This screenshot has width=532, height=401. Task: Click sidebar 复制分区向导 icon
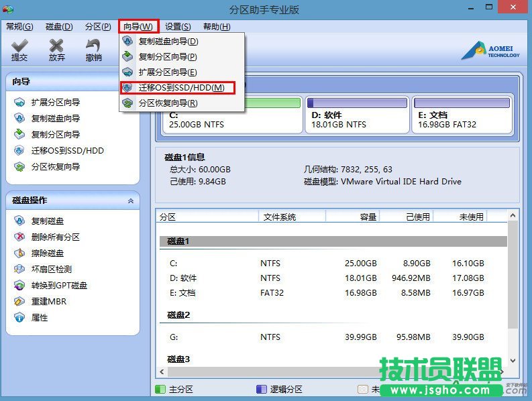coord(19,134)
